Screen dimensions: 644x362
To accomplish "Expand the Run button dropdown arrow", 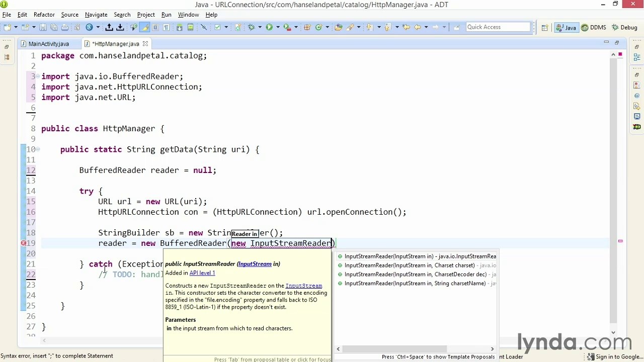I will 278,27.
